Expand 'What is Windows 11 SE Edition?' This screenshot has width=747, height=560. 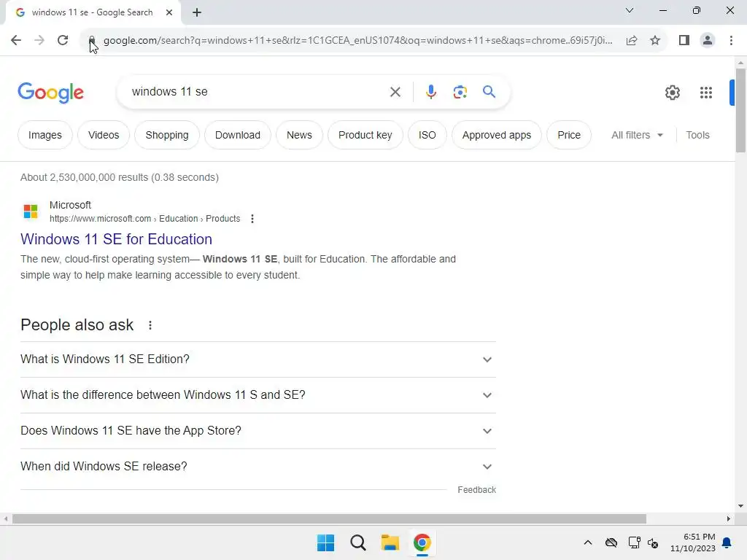click(x=258, y=359)
